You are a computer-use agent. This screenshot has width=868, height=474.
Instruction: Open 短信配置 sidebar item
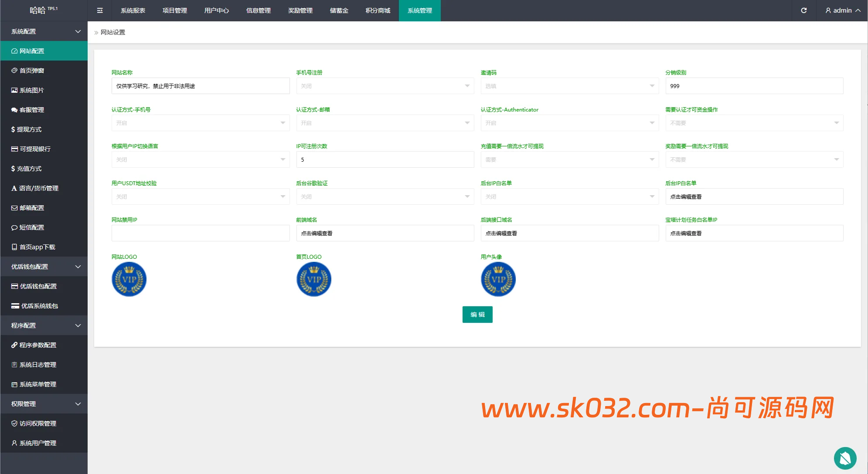(32, 227)
